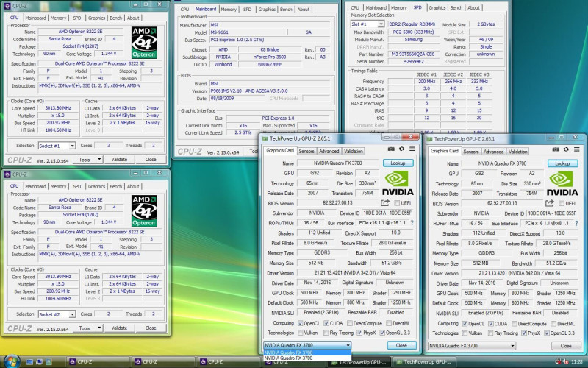Switch to Advanced tab in GPU-Z x8 1.1 window
The width and height of the screenshot is (588, 368).
pos(493,152)
